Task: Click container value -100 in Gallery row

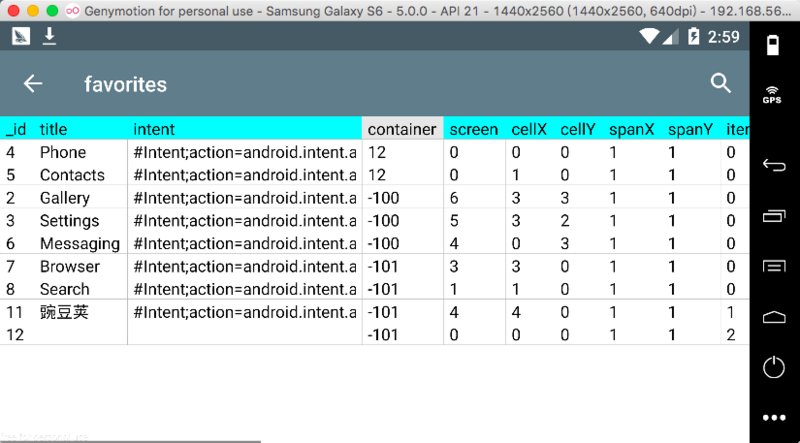Action: click(x=384, y=198)
